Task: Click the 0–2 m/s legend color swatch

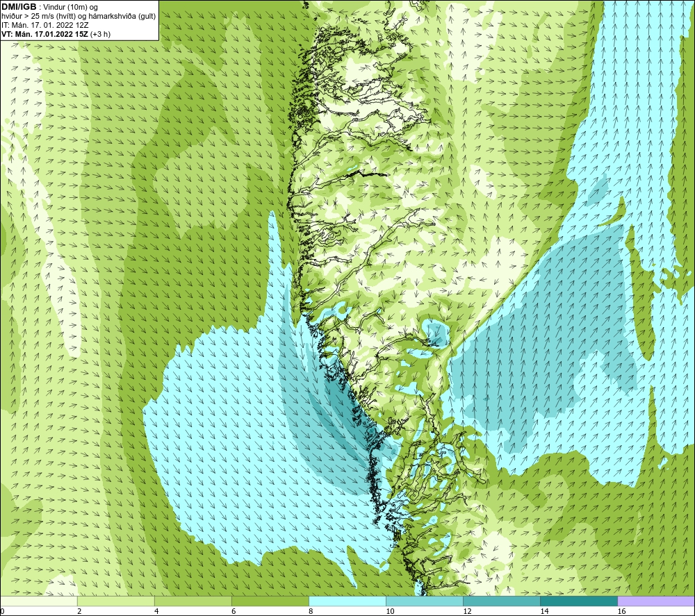Action: click(38, 601)
